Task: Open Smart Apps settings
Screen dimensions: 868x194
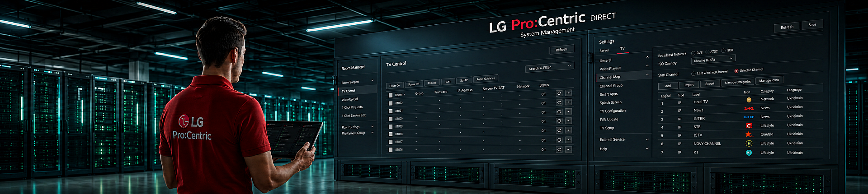Action: [609, 94]
